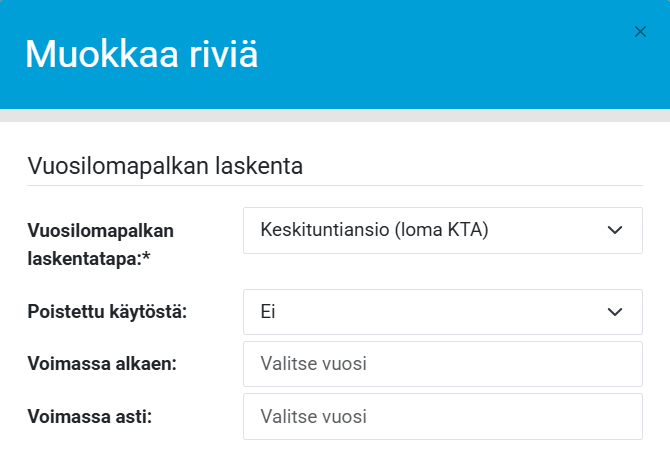Select the Keskituntiansio (loma KTA) value text
The width and height of the screenshot is (670, 449).
(x=373, y=231)
